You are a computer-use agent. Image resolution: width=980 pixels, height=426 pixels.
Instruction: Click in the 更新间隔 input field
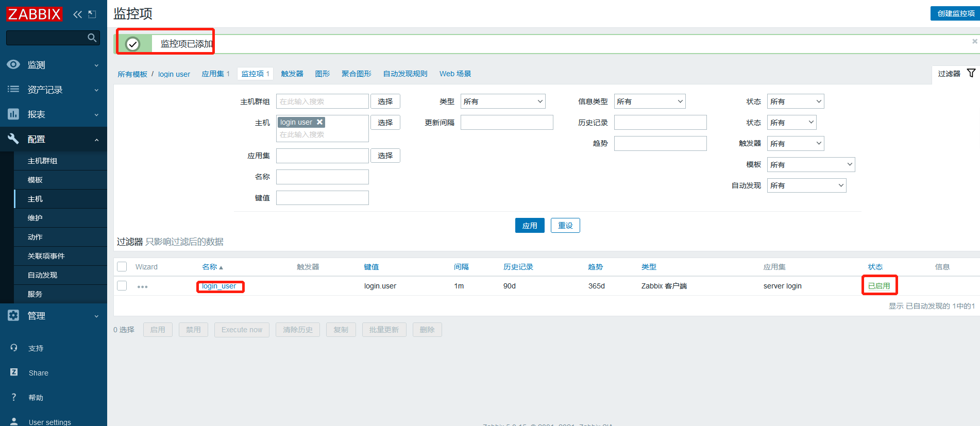tap(507, 123)
